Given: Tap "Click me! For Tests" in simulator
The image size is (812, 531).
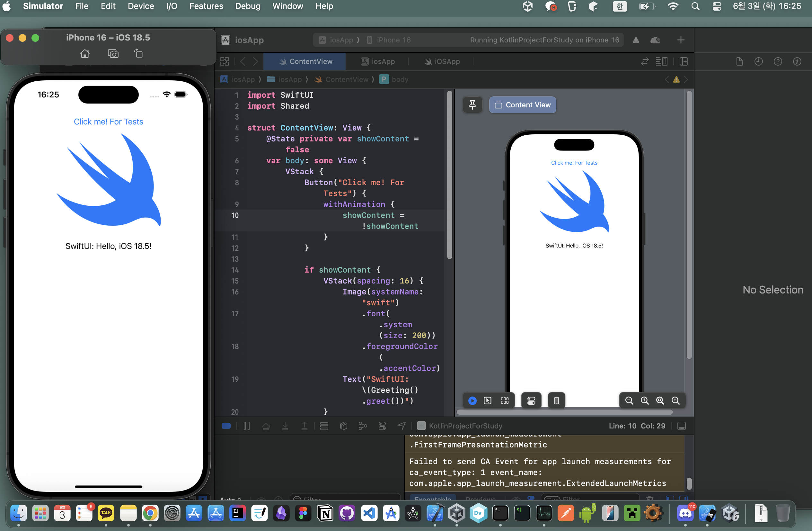Looking at the screenshot, I should click(109, 122).
